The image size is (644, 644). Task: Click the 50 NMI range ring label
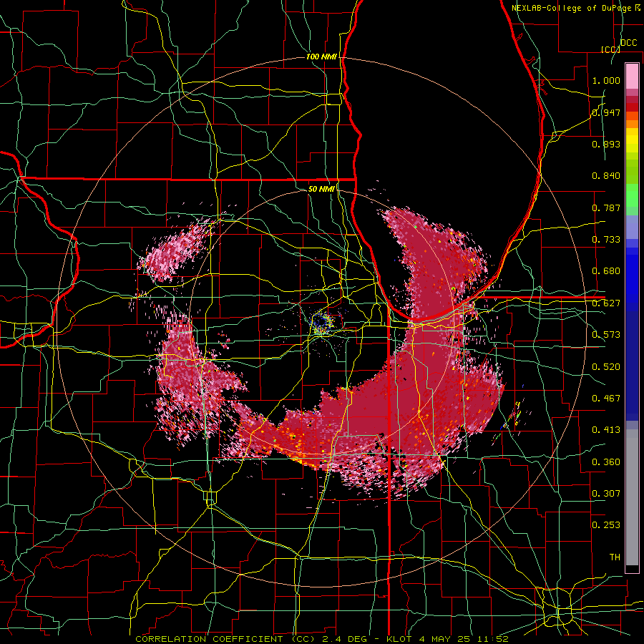(x=321, y=189)
